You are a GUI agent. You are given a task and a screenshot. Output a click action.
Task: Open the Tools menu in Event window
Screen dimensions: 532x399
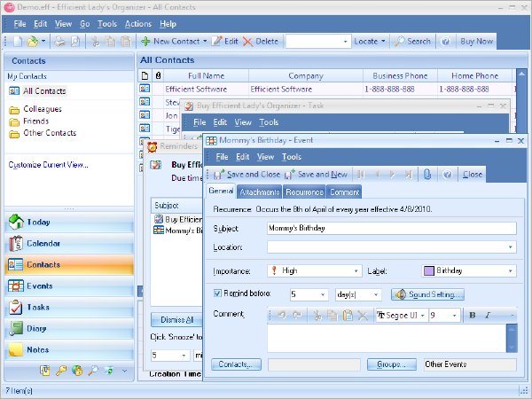pyautogui.click(x=292, y=157)
